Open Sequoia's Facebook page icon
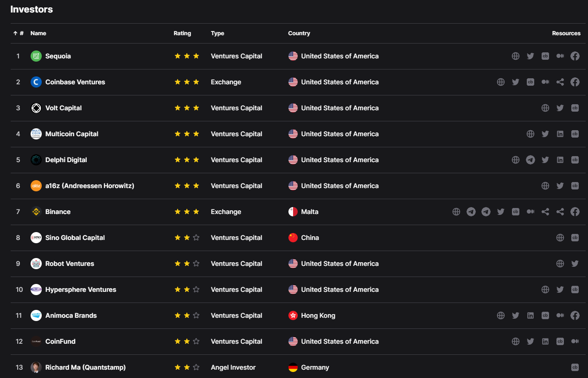The height and width of the screenshot is (378, 588). point(575,56)
